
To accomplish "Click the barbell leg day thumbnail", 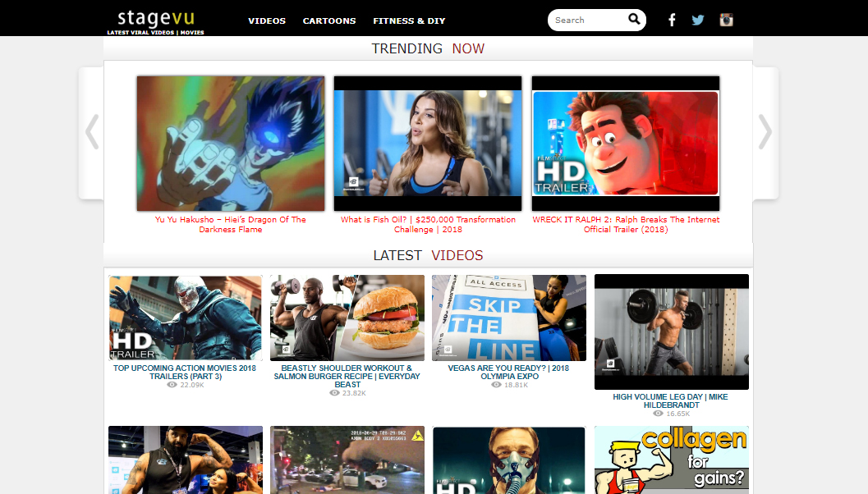I will (x=672, y=332).
